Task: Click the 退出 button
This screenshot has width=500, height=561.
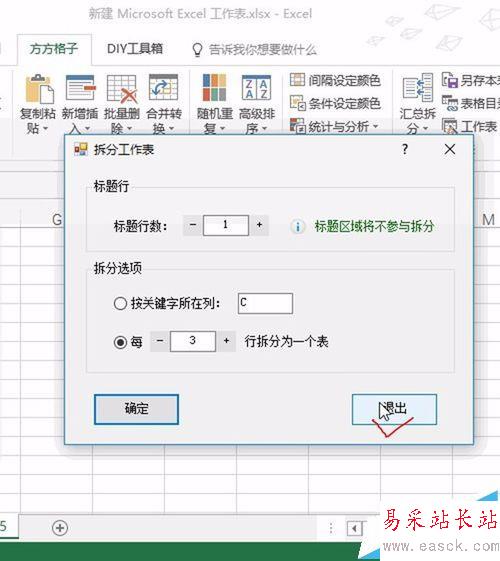Action: [394, 409]
